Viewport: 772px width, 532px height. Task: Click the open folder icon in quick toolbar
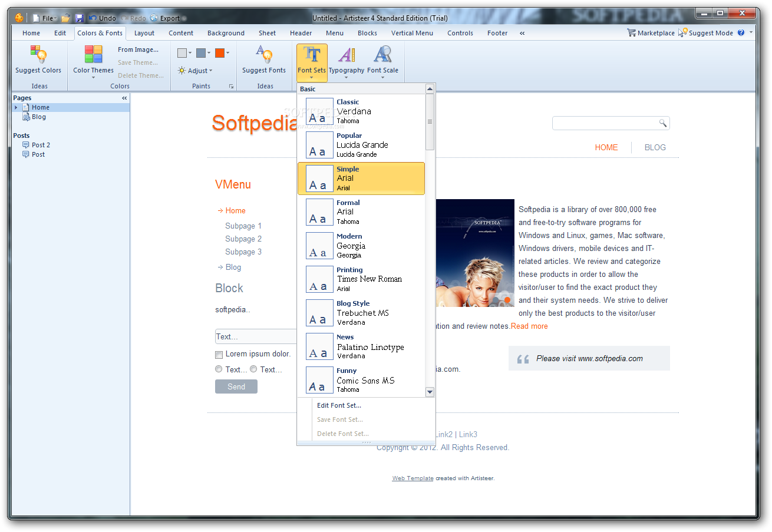66,18
